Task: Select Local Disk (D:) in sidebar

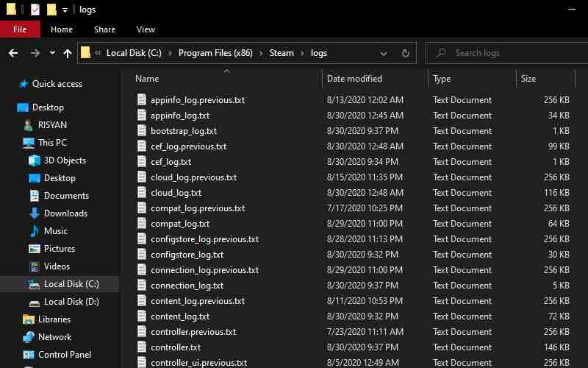Action: 71,302
